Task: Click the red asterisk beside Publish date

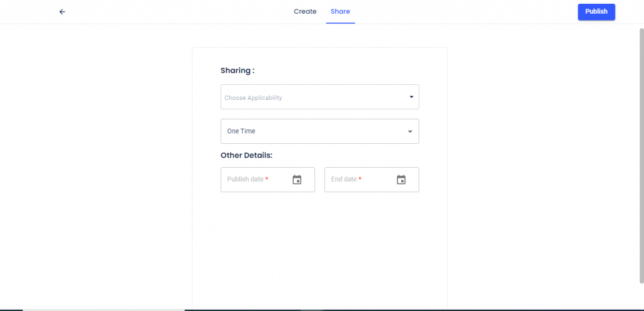Action: coord(267,179)
